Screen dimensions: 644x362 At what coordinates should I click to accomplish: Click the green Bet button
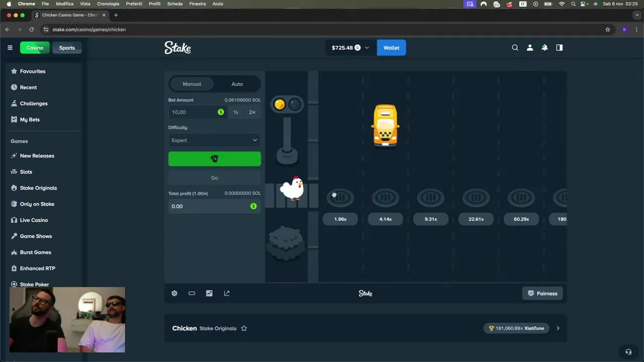pyautogui.click(x=214, y=159)
